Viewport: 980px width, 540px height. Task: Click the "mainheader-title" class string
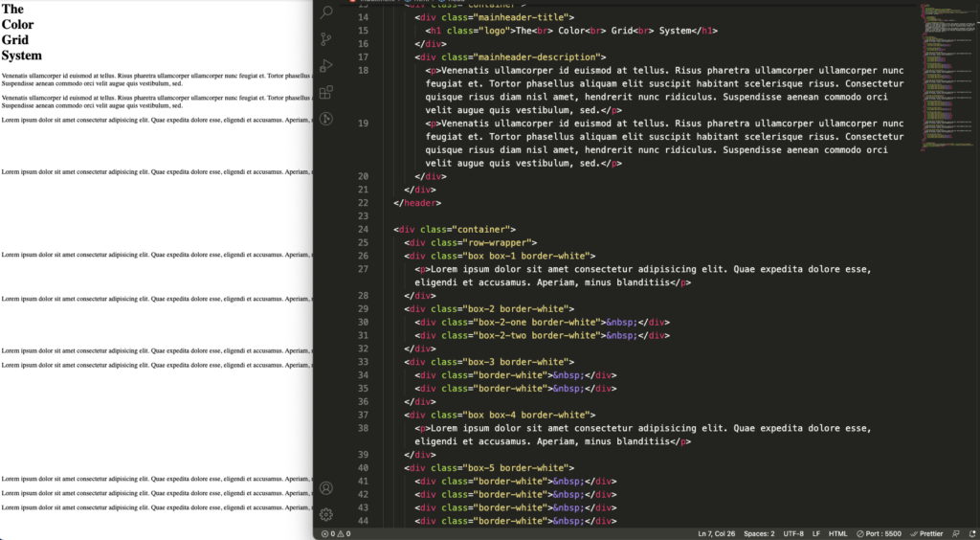click(522, 17)
